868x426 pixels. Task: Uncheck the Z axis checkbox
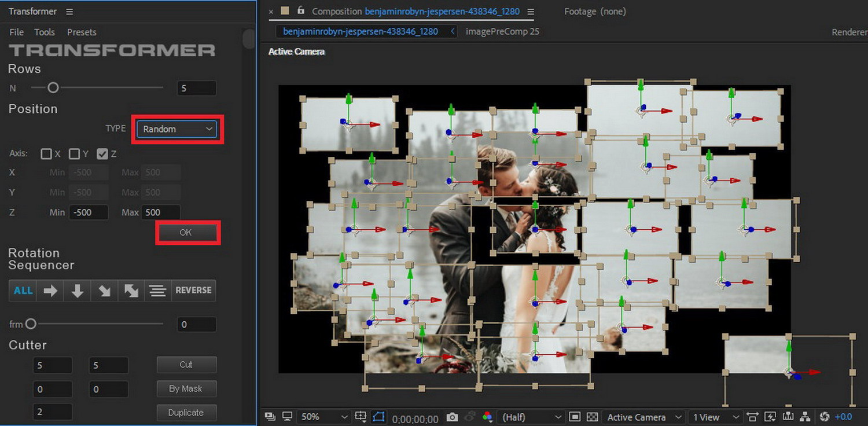coord(102,154)
